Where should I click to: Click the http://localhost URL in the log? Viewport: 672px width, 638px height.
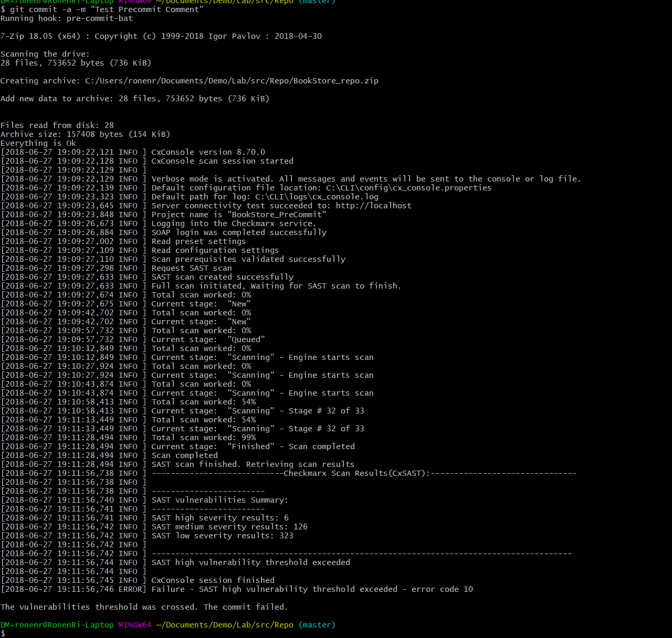click(373, 206)
